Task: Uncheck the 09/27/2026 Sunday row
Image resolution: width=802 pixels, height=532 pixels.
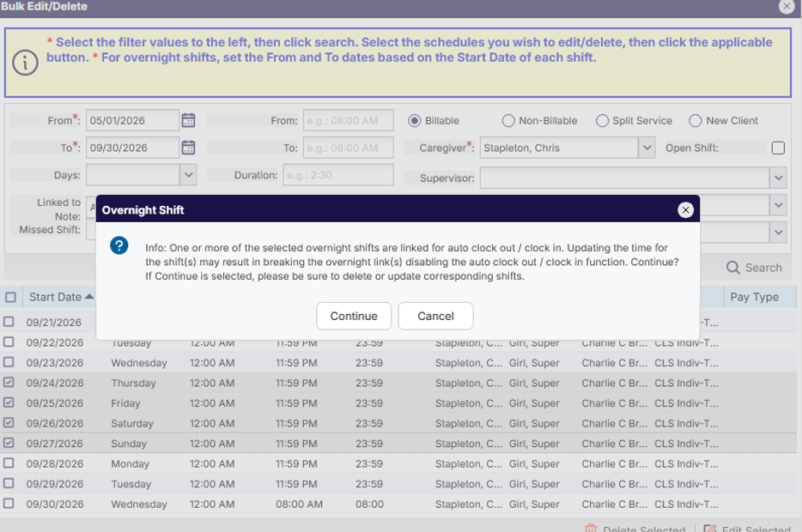Action: click(9, 443)
